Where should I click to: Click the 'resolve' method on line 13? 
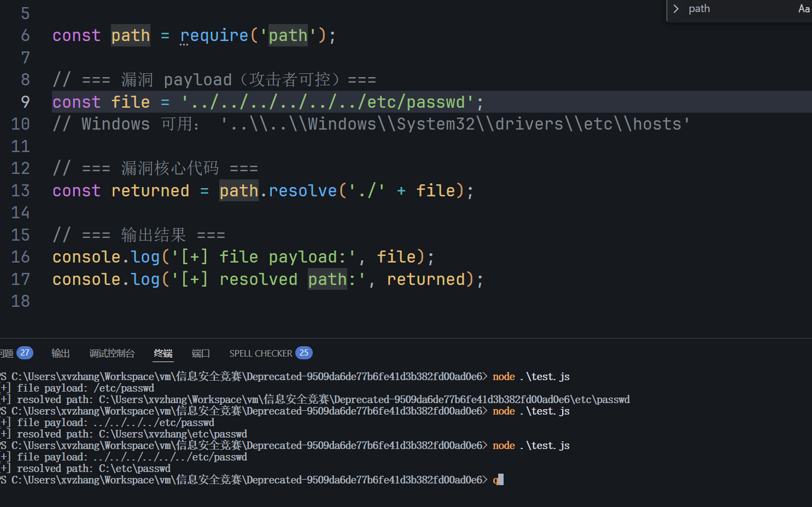[x=303, y=190]
